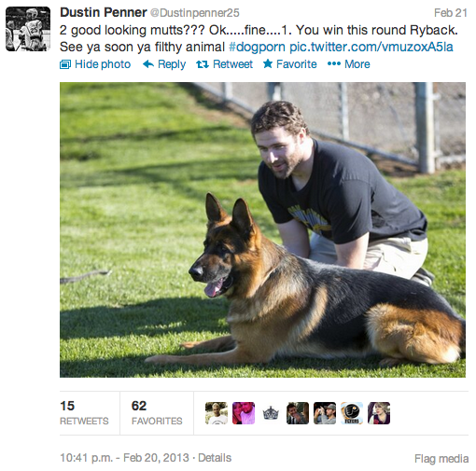Open Dustin Penner's profile avatar
The image size is (476, 471).
point(28,29)
